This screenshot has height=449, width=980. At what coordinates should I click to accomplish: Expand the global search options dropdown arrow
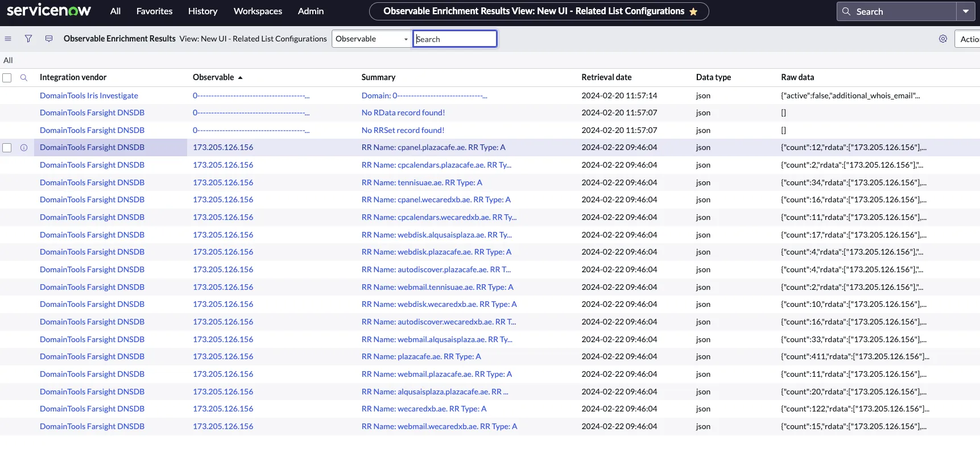click(x=966, y=11)
